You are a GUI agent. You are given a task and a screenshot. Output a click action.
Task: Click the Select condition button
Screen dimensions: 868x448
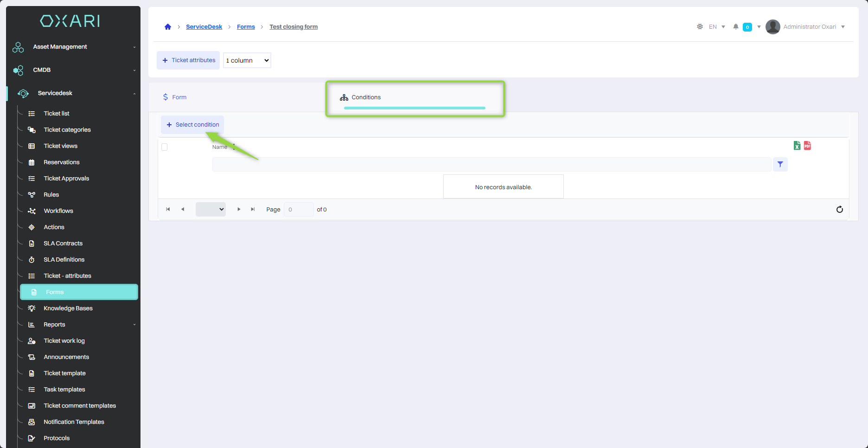coord(192,125)
